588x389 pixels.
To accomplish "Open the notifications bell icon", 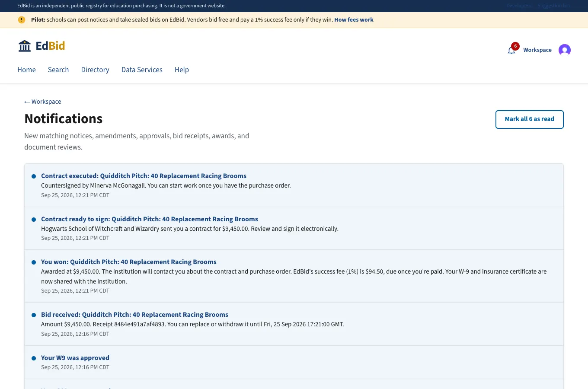I will click(x=511, y=51).
